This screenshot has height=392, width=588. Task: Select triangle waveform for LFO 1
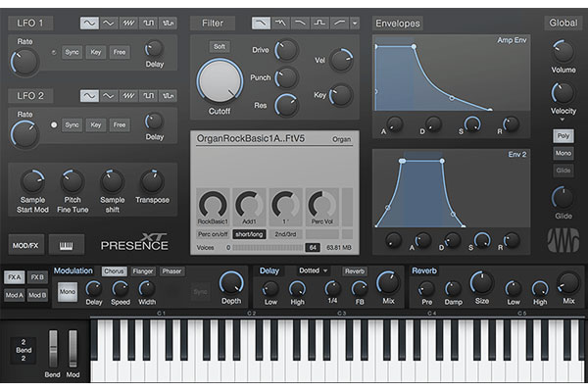pyautogui.click(x=109, y=24)
